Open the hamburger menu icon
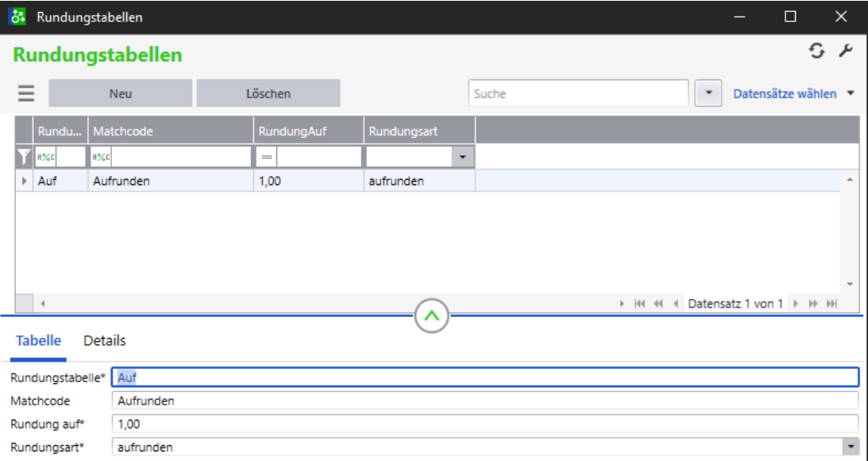The width and height of the screenshot is (868, 461). (27, 94)
